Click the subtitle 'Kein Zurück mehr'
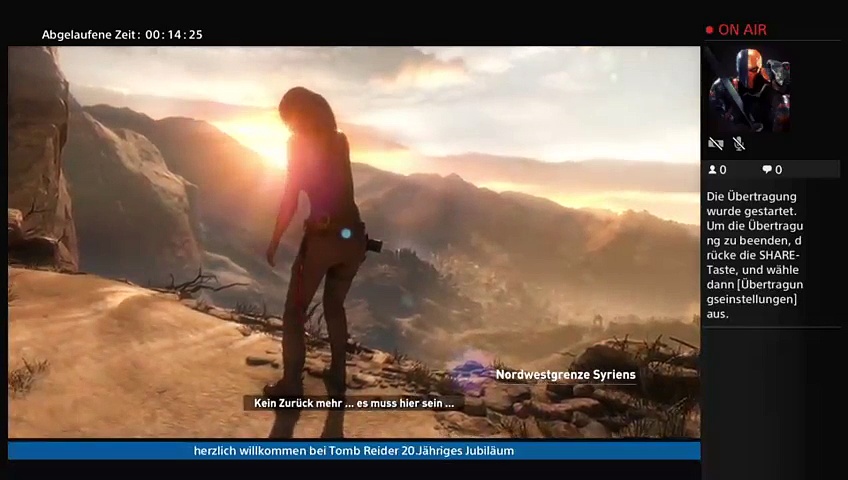Viewport: 848px width, 480px height. pyautogui.click(x=354, y=403)
